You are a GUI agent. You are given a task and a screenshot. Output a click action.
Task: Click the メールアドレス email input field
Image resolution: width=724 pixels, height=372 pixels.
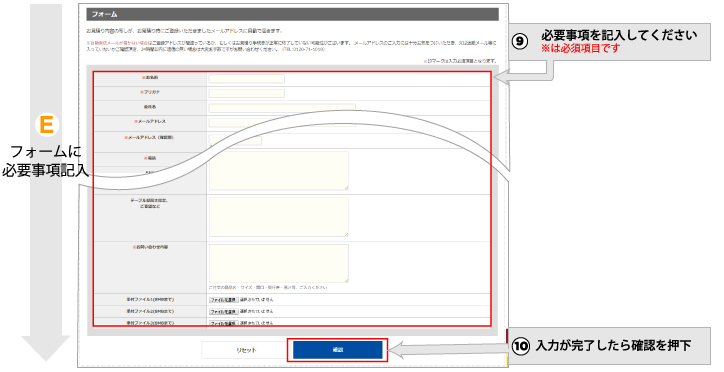pos(282,122)
